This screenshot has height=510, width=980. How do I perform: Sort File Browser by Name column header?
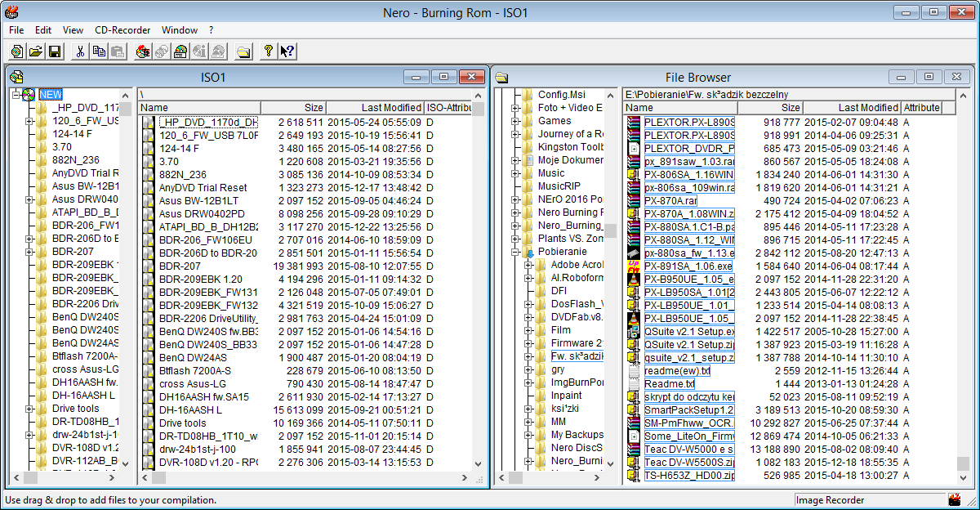point(679,108)
